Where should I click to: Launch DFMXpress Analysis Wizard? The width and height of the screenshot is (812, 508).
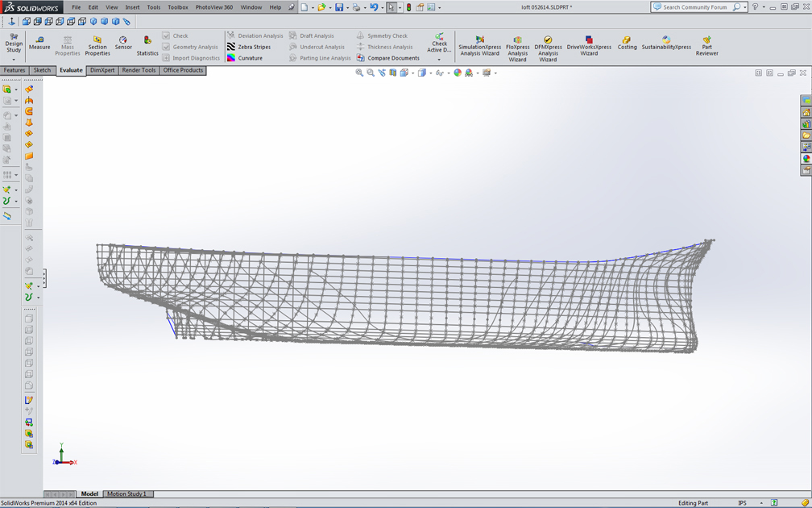pos(548,48)
